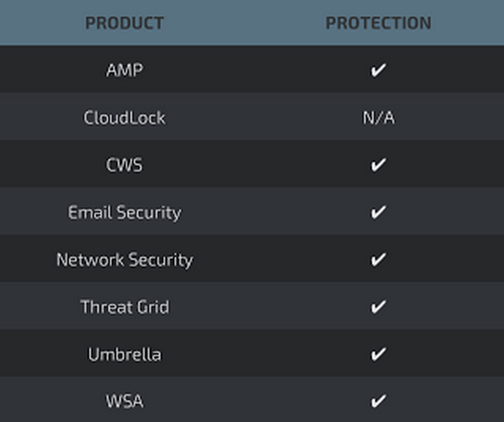Image resolution: width=504 pixels, height=422 pixels.
Task: Click the Umbrella product label
Action: point(124,354)
